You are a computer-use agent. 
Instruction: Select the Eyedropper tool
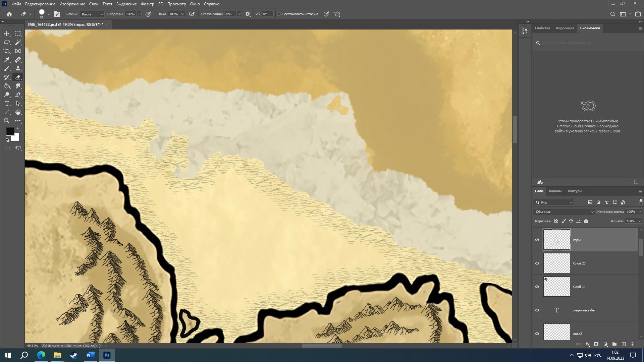(7, 60)
